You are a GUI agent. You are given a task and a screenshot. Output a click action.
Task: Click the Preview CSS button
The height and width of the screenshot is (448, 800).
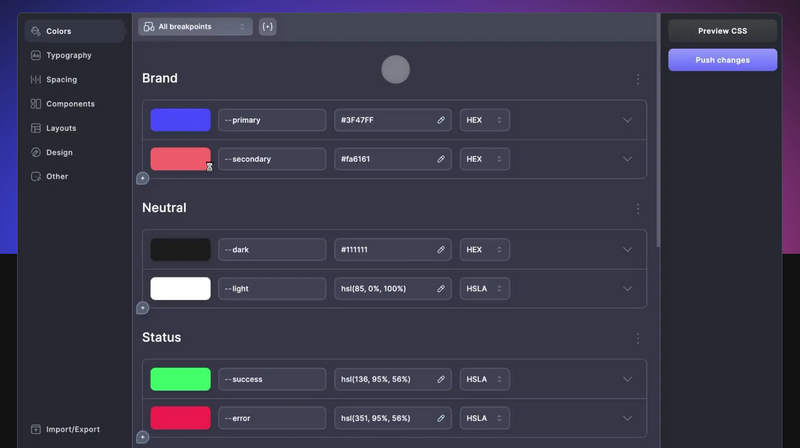pos(722,31)
